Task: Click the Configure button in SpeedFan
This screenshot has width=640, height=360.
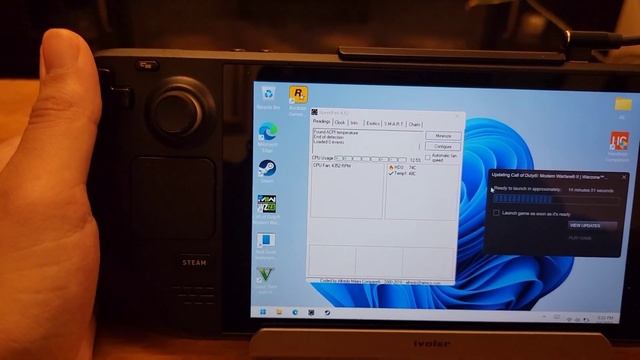Action: point(443,146)
